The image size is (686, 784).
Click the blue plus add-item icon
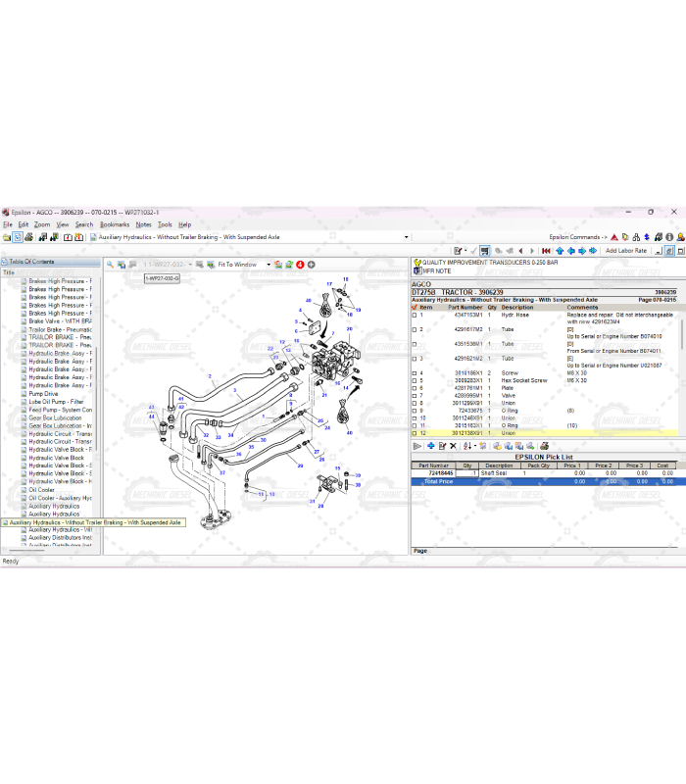pos(430,446)
